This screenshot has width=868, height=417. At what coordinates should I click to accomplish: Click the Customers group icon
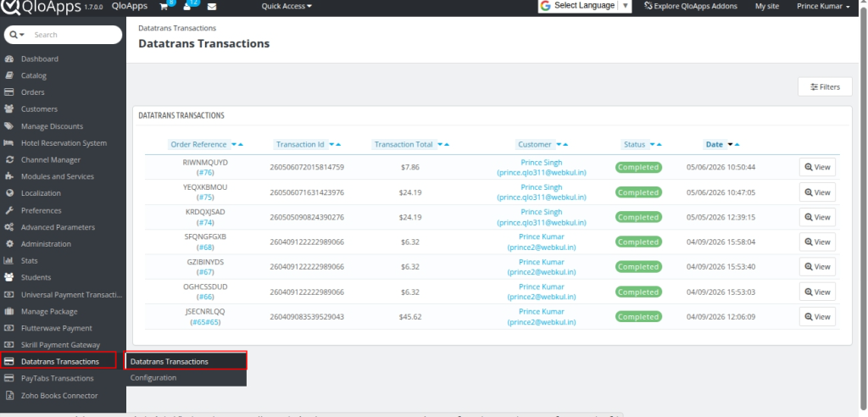(8, 109)
